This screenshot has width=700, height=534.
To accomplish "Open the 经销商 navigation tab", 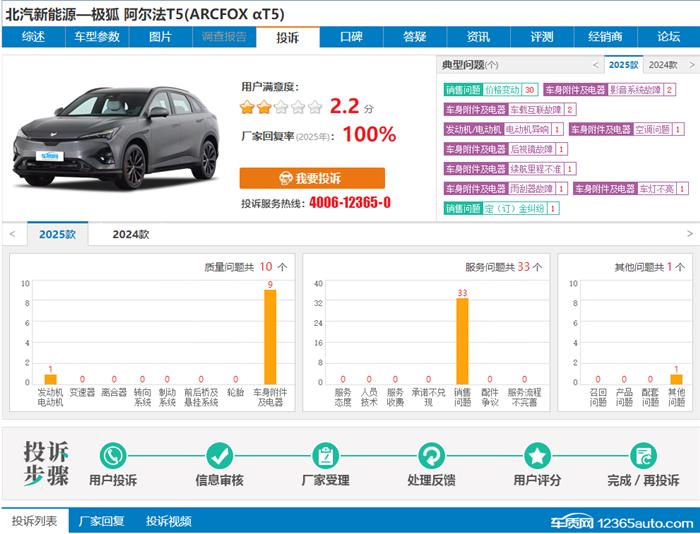I will [x=605, y=37].
